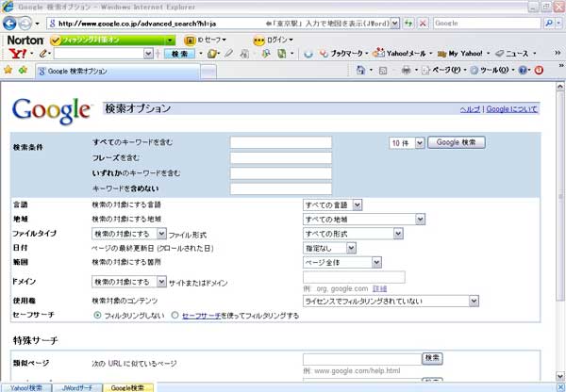
Task: Open the Google について link
Action: [x=511, y=109]
